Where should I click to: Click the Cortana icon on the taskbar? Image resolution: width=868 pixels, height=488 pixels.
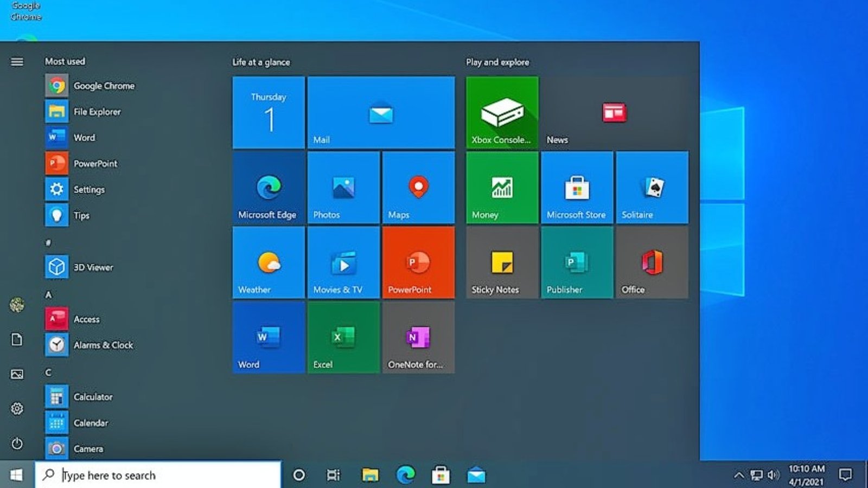point(298,475)
